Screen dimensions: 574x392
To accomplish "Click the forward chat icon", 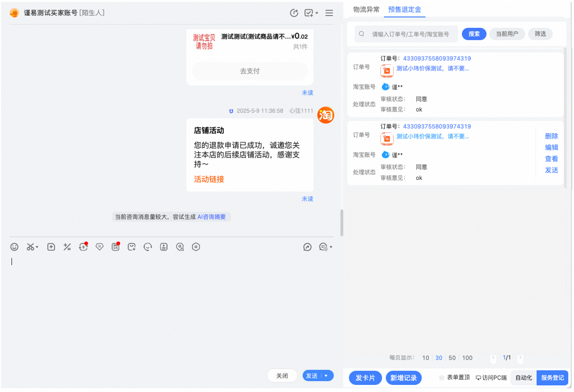I will (x=307, y=247).
